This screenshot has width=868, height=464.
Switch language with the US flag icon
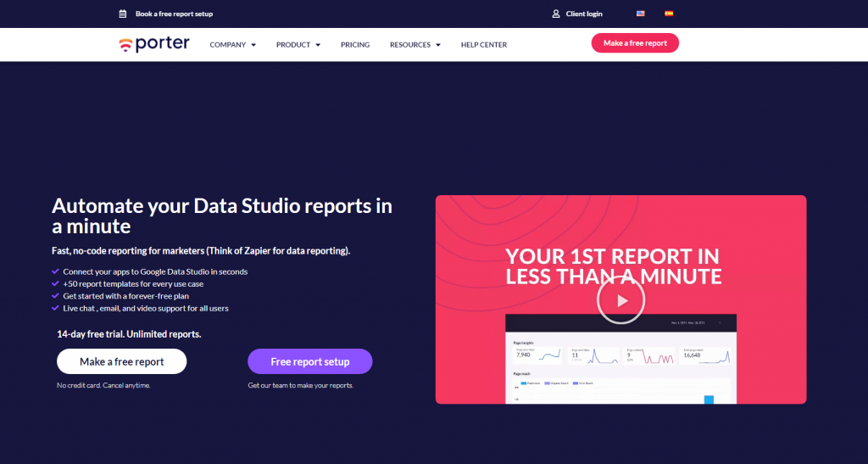pyautogui.click(x=641, y=14)
